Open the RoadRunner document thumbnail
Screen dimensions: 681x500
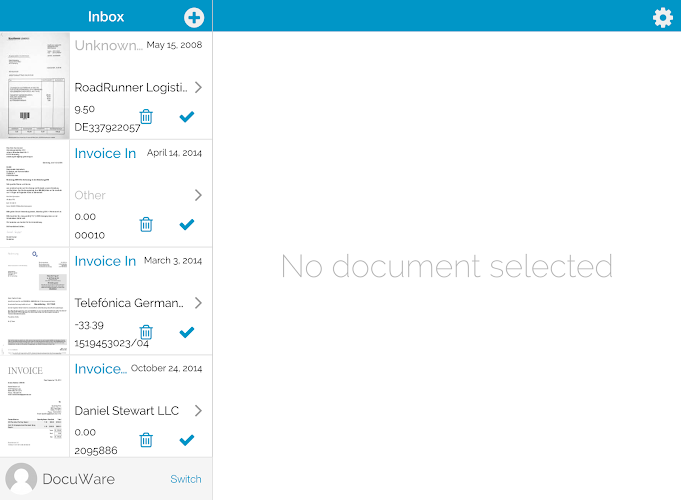point(35,86)
